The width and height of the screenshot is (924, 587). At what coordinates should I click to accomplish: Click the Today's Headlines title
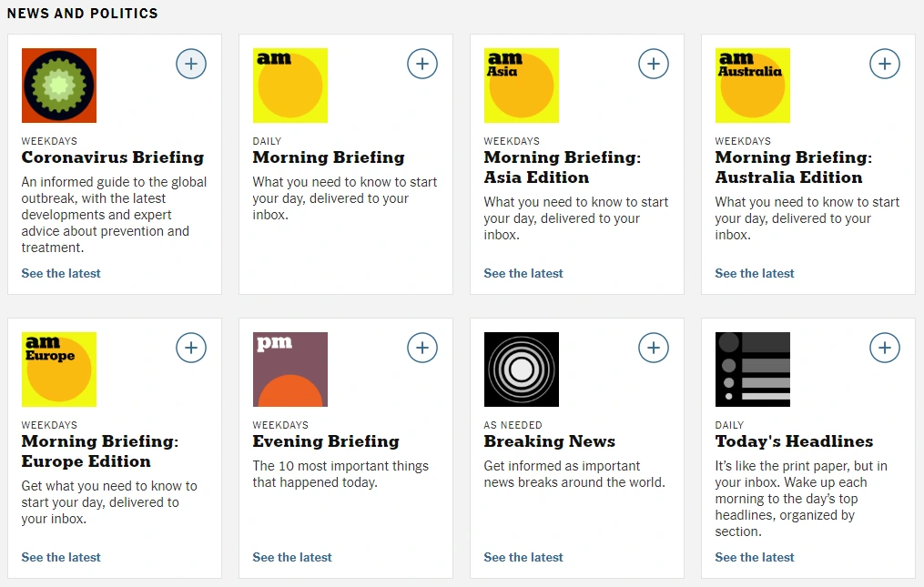[x=794, y=441]
